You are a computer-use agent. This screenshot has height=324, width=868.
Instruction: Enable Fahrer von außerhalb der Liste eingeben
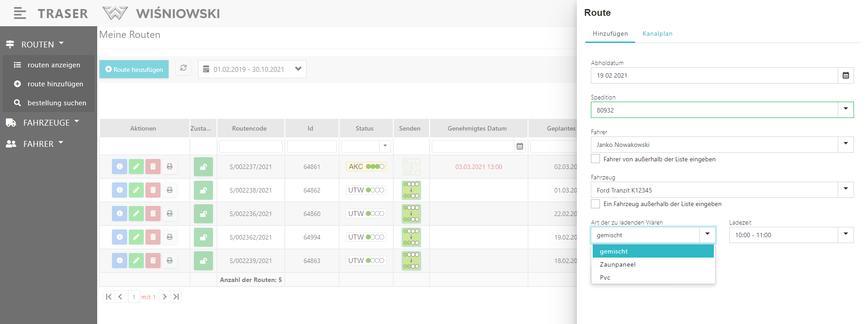coord(595,159)
